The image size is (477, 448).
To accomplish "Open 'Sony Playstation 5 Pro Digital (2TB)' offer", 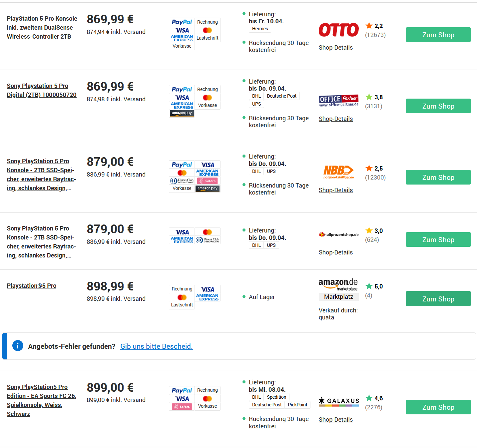I will [x=41, y=90].
